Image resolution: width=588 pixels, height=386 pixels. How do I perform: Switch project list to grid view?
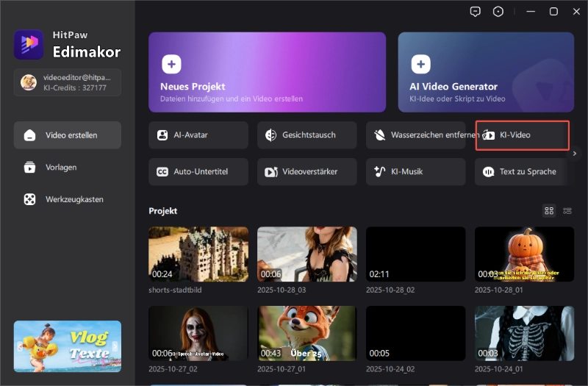(549, 211)
